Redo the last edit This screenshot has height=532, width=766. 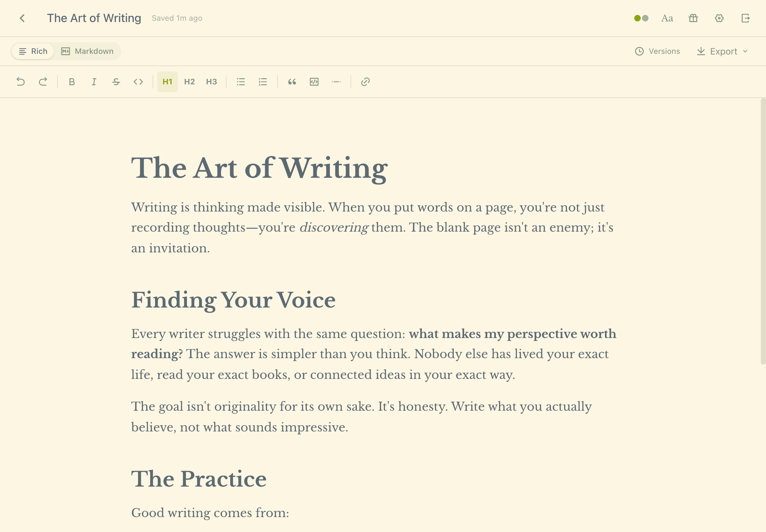(x=43, y=82)
